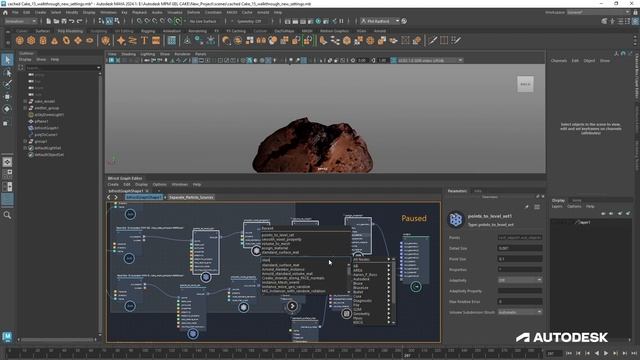Switch to select by component type mode

[117, 21]
